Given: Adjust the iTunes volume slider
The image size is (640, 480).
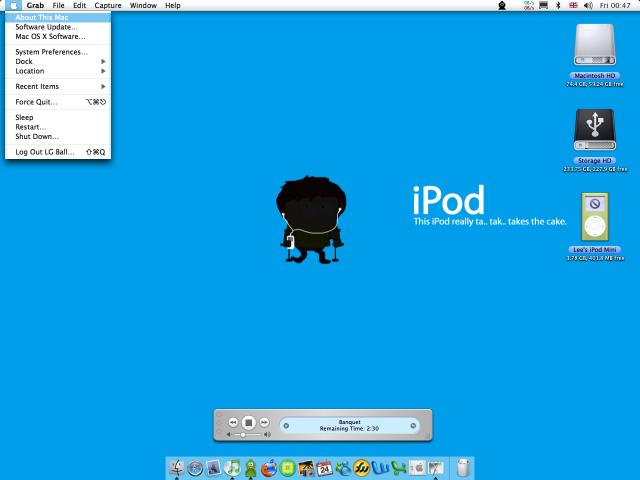Looking at the screenshot, I should point(243,435).
